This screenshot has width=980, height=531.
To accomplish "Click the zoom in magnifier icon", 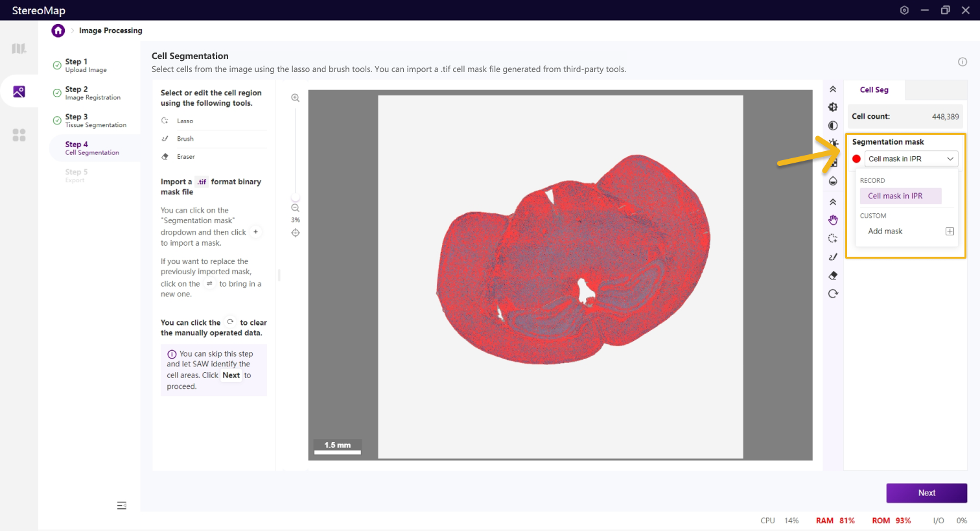I will click(296, 98).
